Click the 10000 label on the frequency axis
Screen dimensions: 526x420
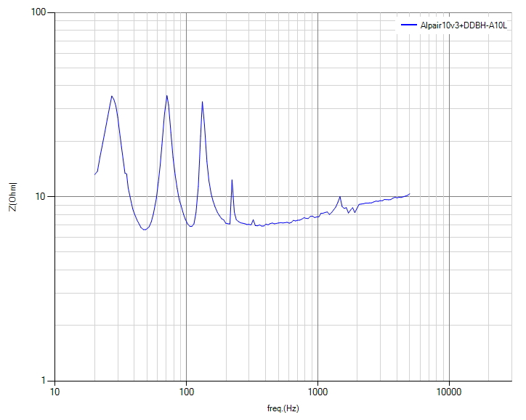(x=449, y=392)
